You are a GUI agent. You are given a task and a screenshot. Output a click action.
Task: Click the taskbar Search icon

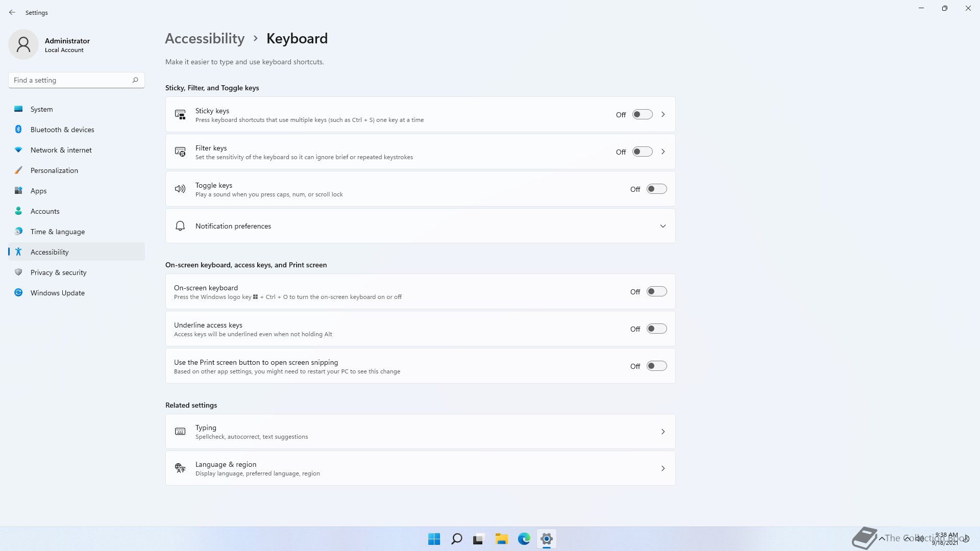pyautogui.click(x=457, y=539)
